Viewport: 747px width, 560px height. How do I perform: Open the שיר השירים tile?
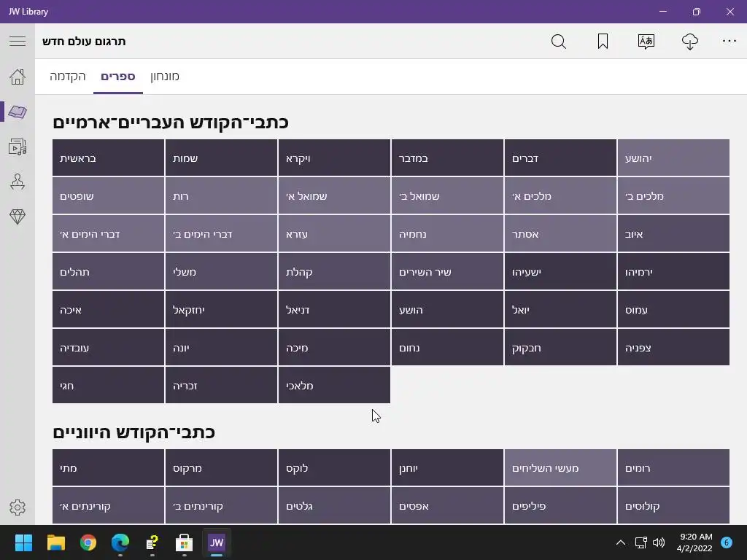click(x=447, y=271)
